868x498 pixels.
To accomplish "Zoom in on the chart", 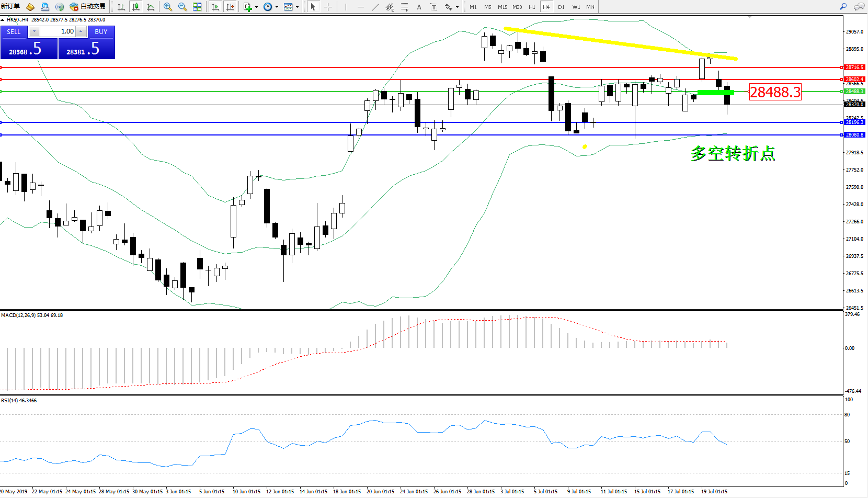I will tap(168, 7).
